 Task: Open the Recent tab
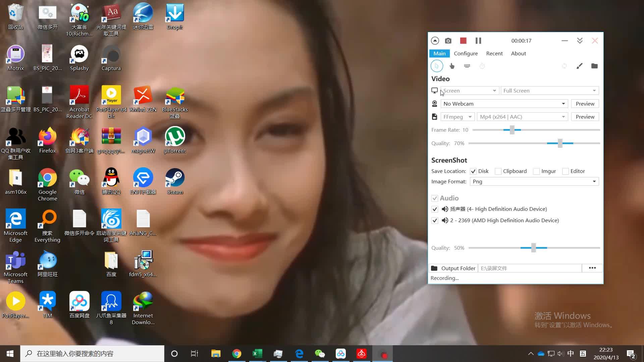coord(494,53)
